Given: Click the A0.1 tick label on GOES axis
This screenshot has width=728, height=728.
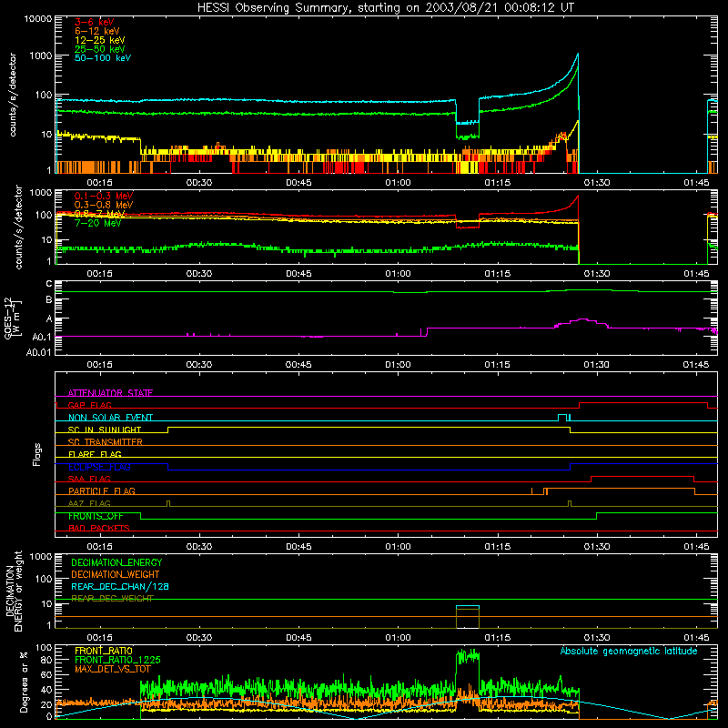Looking at the screenshot, I should (x=42, y=338).
